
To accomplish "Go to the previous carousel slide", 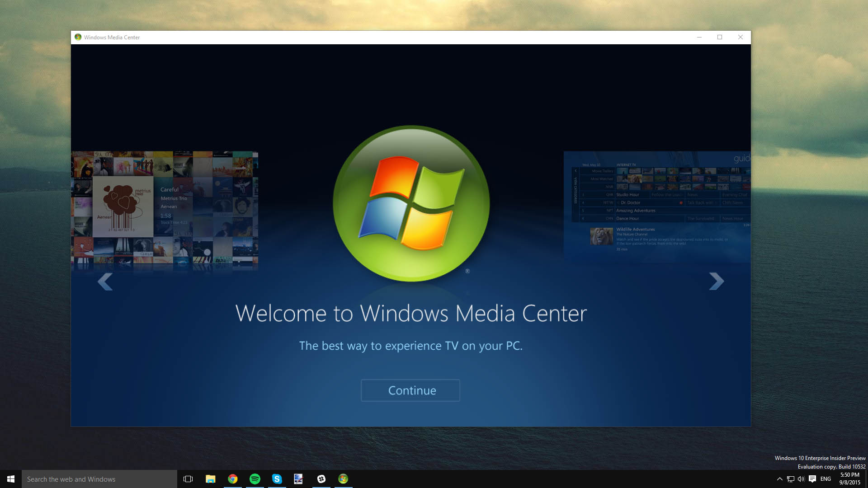I will click(x=105, y=281).
